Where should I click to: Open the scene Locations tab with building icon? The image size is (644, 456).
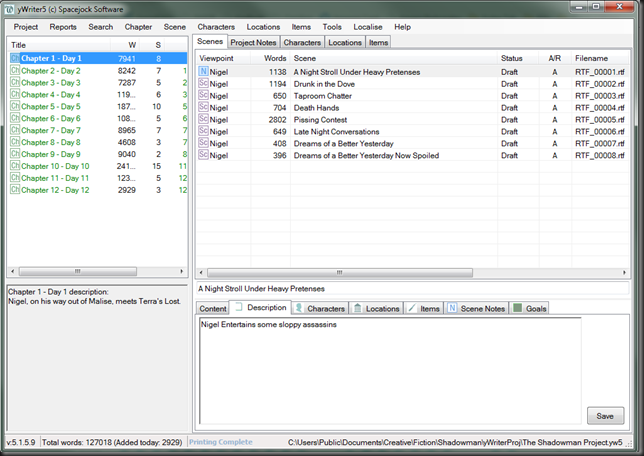point(377,309)
